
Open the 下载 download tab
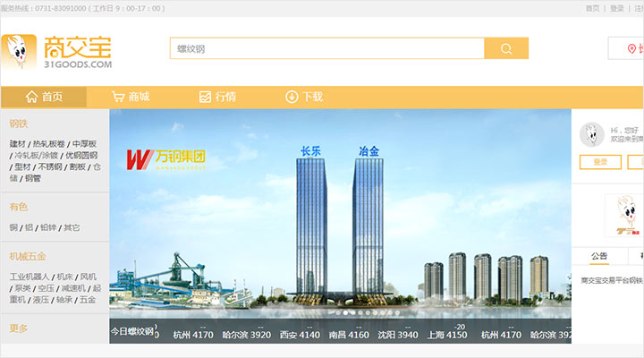[304, 97]
